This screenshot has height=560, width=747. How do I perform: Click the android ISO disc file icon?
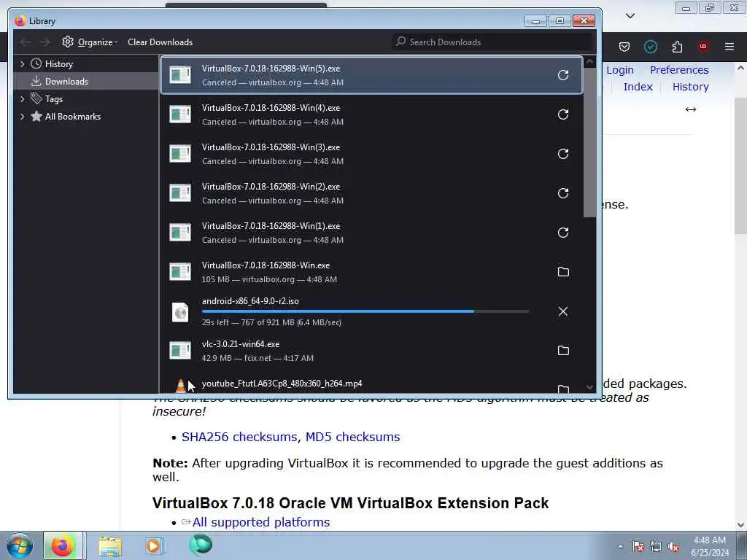pyautogui.click(x=180, y=312)
